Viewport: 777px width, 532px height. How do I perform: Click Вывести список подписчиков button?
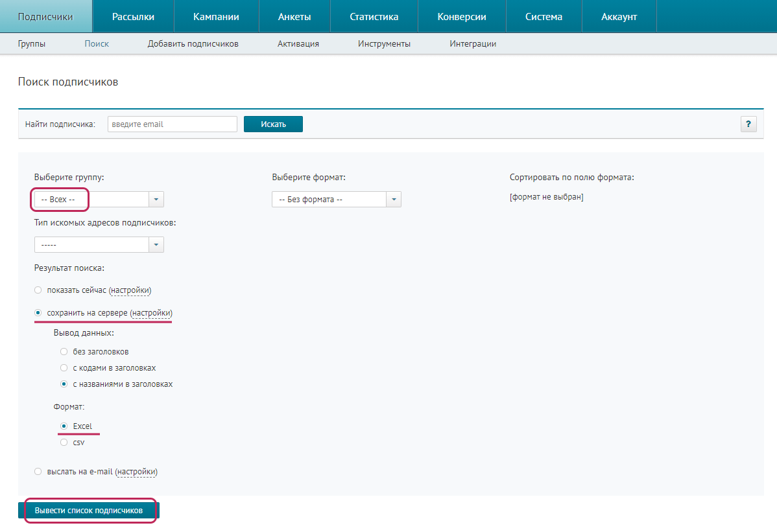91,510
